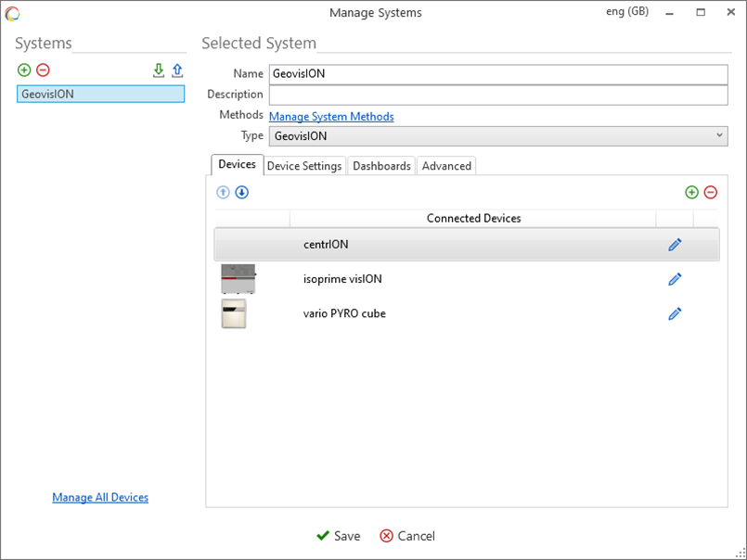
Task: Edit the isoprime visION device
Action: point(675,279)
